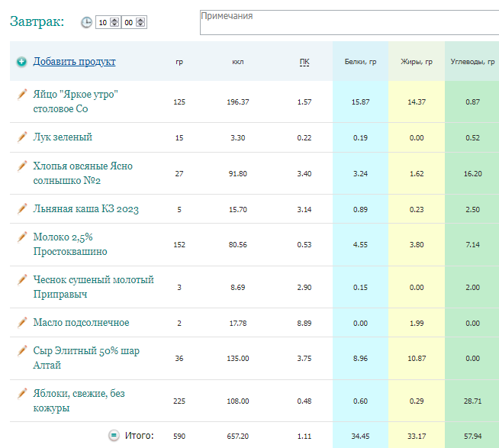Open product Яйцо "Яркое утро" столовое Со
Viewport: 499px width, 448px height.
[76, 102]
